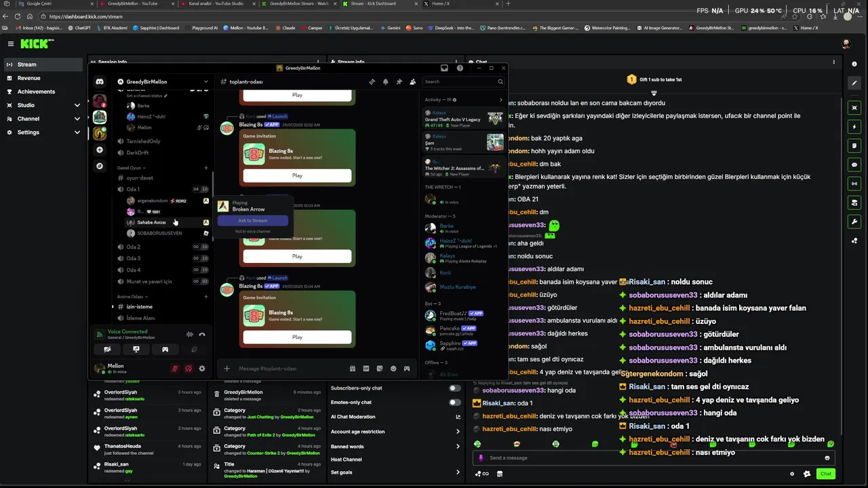
Task: Open the Discord discover servers compass icon
Action: pos(100,166)
